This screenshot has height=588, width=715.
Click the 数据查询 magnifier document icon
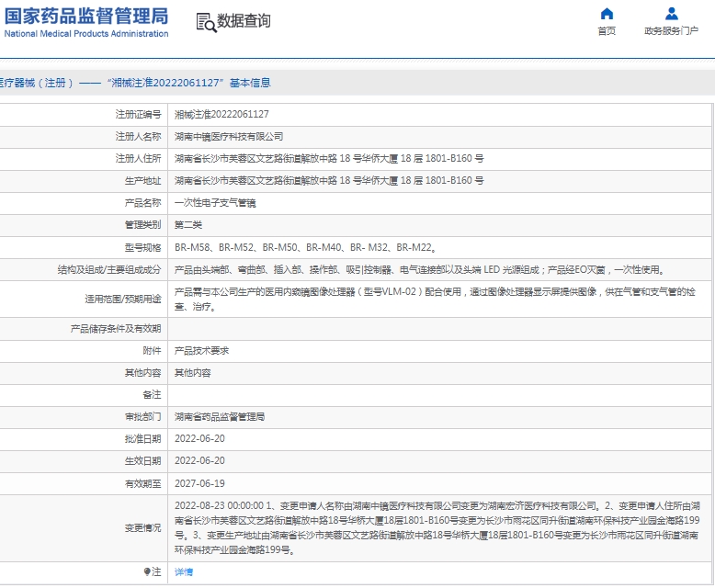(x=205, y=22)
